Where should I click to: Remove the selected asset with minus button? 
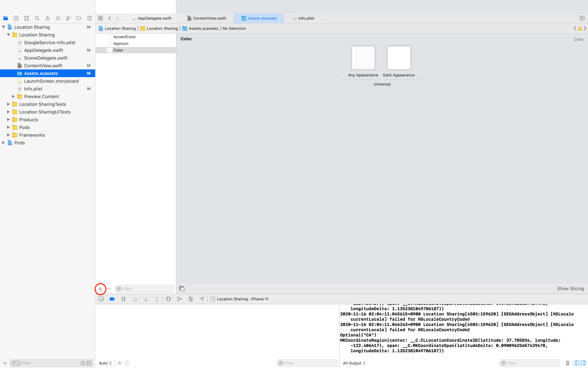coord(109,289)
